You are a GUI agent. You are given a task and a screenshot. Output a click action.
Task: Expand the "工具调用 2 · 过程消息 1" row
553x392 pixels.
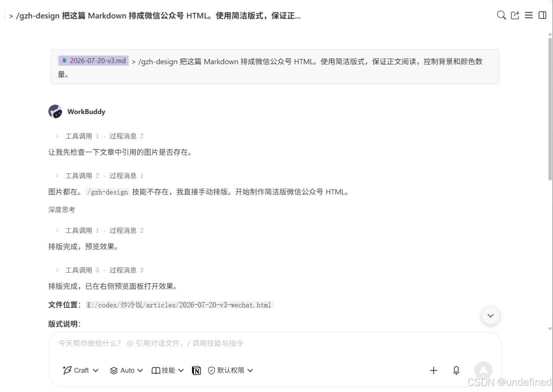[x=100, y=176]
